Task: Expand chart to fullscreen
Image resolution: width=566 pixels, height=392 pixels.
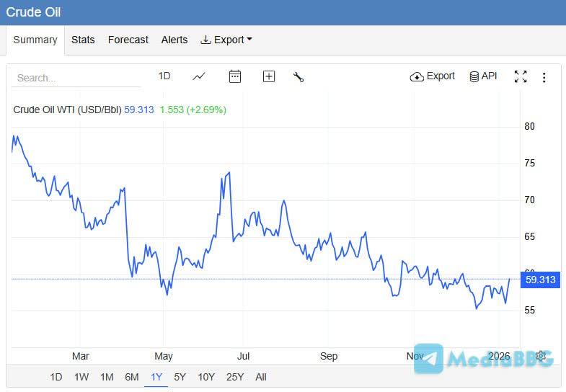Action: 521,76
